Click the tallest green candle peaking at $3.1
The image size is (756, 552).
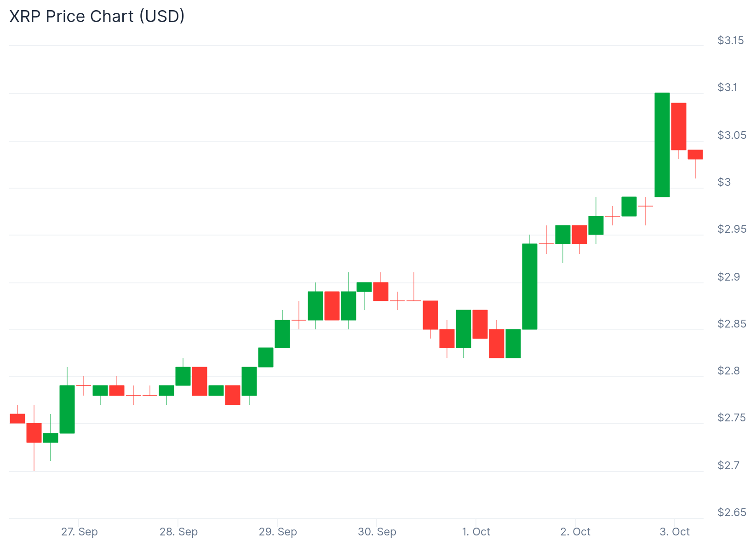(662, 145)
